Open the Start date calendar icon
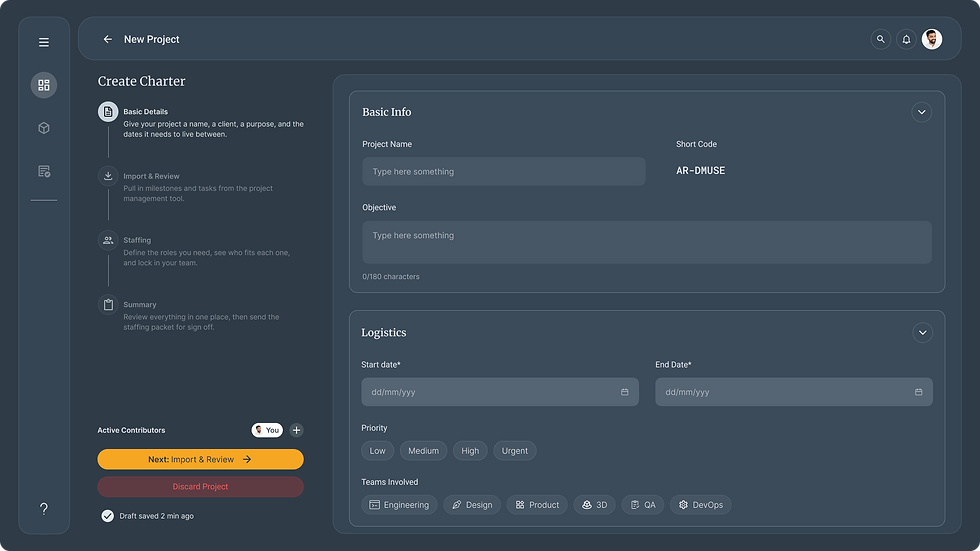The width and height of the screenshot is (980, 551). tap(624, 392)
